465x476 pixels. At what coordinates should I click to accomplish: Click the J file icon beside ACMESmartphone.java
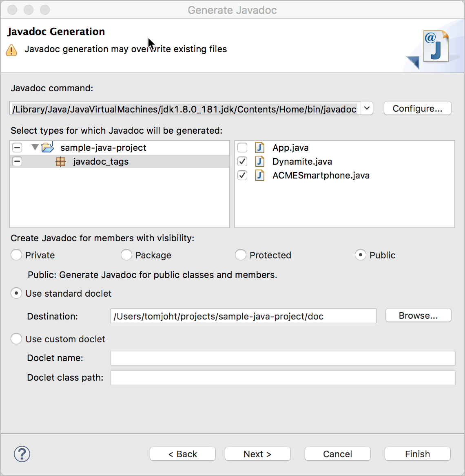pos(260,175)
